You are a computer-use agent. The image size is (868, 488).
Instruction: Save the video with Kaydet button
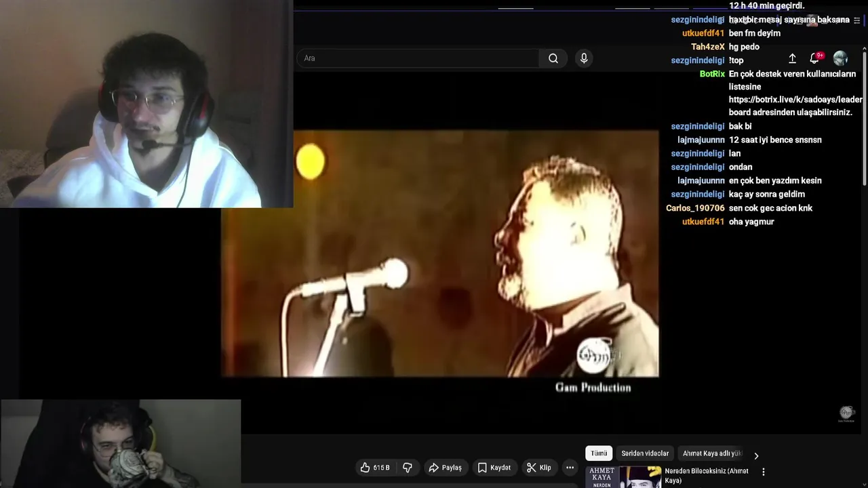point(494,468)
